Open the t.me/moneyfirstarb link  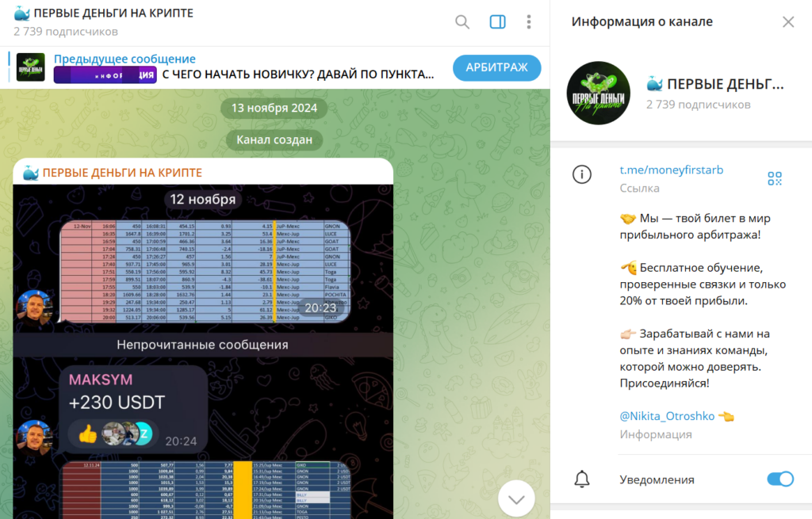671,170
